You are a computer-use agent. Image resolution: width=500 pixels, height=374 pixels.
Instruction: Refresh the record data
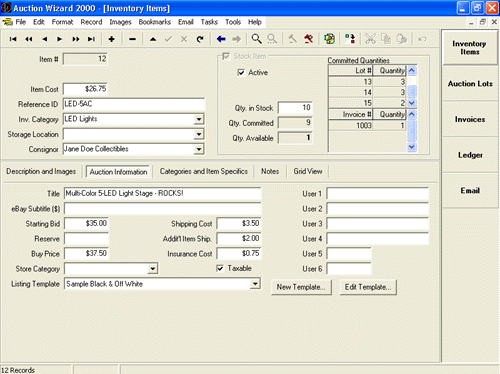click(x=200, y=39)
